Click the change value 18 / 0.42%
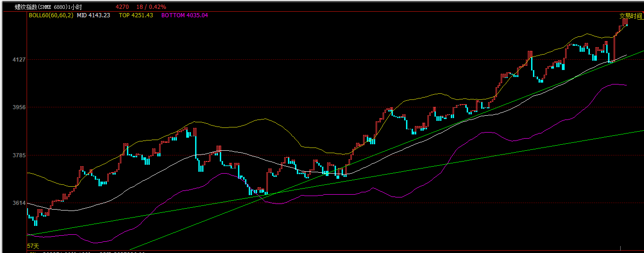This screenshot has height=253, width=644. pyautogui.click(x=151, y=7)
